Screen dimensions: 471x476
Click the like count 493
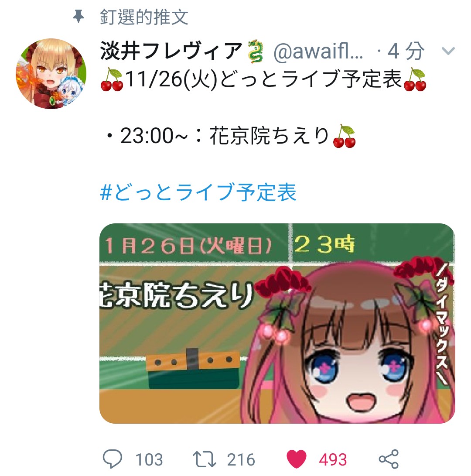point(333,459)
